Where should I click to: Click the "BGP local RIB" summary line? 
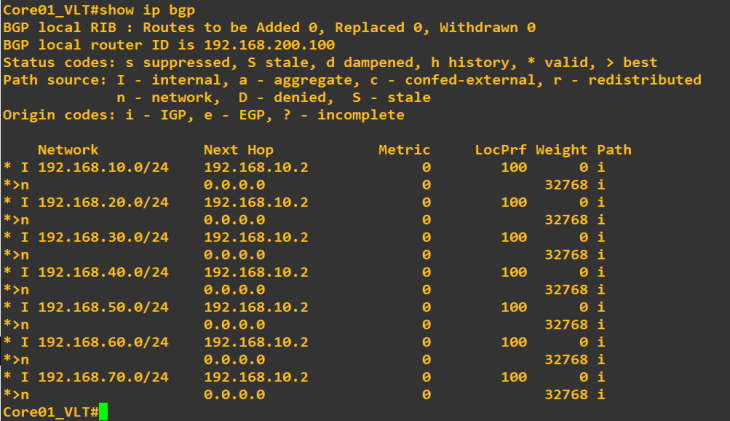pyautogui.click(x=268, y=27)
